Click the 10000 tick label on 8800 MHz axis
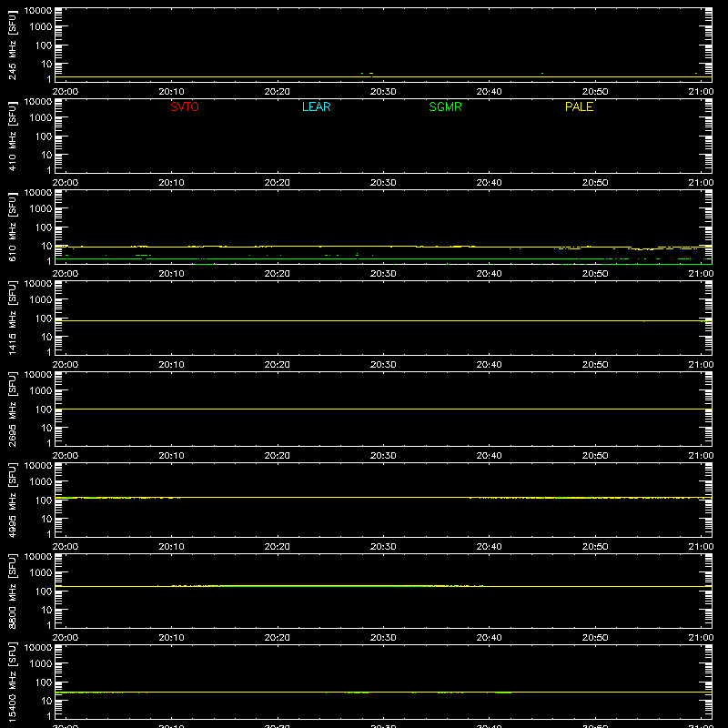This screenshot has height=728, width=728. pyautogui.click(x=38, y=557)
